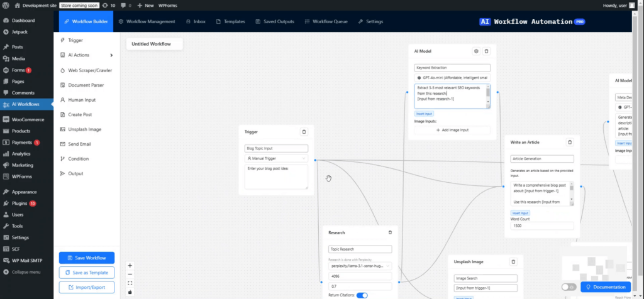Expand the AI Actions submenu
This screenshot has height=299, width=644.
pyautogui.click(x=111, y=55)
